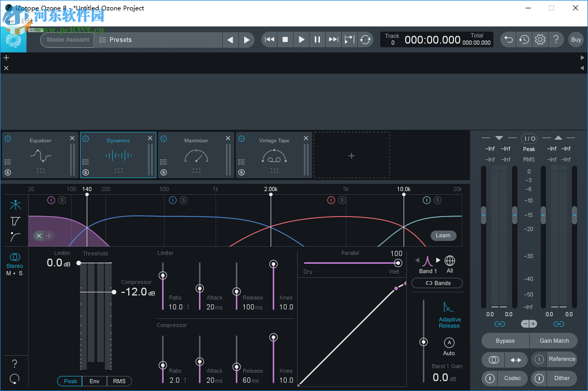Switch detection mode to RMS
Viewport: 588px width, 391px height.
point(119,381)
